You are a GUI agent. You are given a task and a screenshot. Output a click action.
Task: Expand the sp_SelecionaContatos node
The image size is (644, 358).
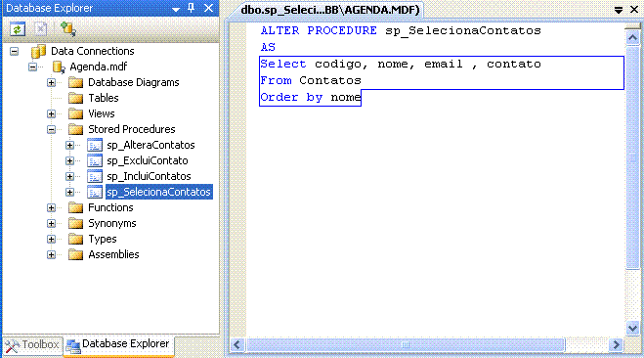click(x=69, y=192)
